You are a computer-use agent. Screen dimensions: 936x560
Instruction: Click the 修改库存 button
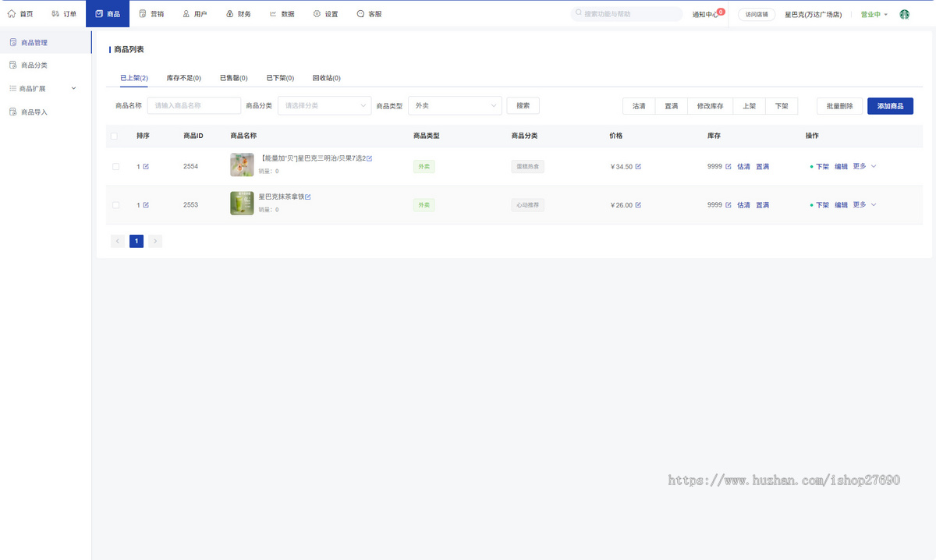[x=710, y=106]
